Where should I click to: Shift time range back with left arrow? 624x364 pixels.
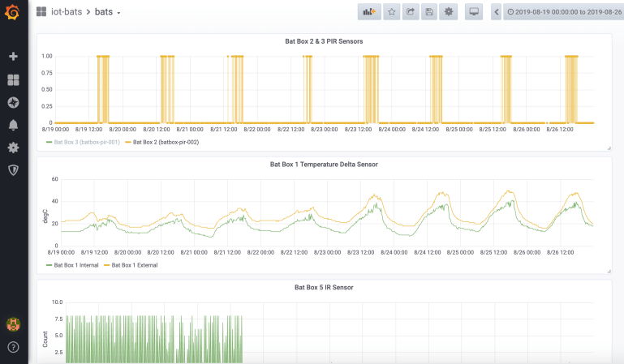(496, 12)
